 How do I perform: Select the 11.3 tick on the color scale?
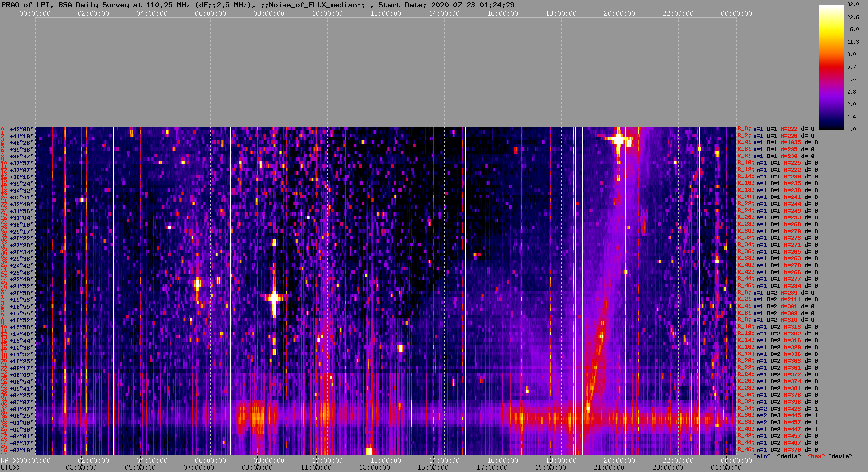(853, 42)
